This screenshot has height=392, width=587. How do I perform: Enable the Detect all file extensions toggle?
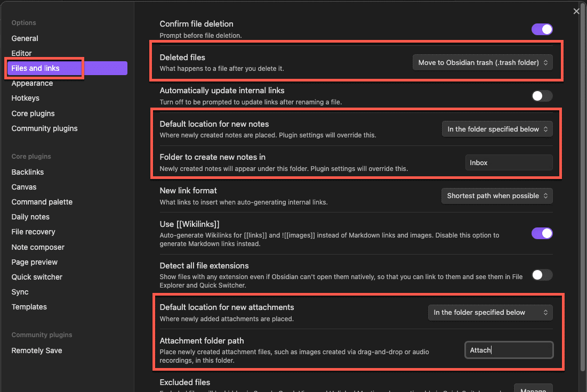pyautogui.click(x=542, y=275)
